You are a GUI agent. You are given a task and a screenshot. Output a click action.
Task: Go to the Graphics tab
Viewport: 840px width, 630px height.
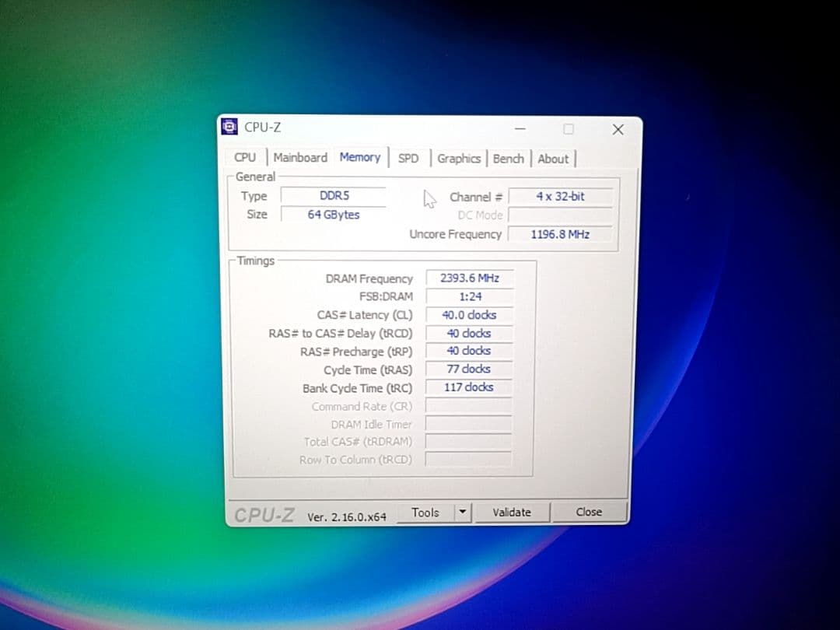(x=458, y=159)
